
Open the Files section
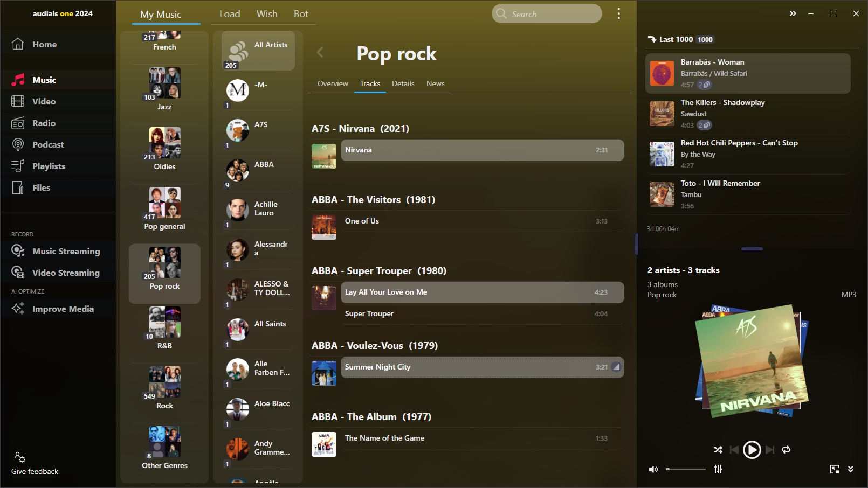click(58, 187)
